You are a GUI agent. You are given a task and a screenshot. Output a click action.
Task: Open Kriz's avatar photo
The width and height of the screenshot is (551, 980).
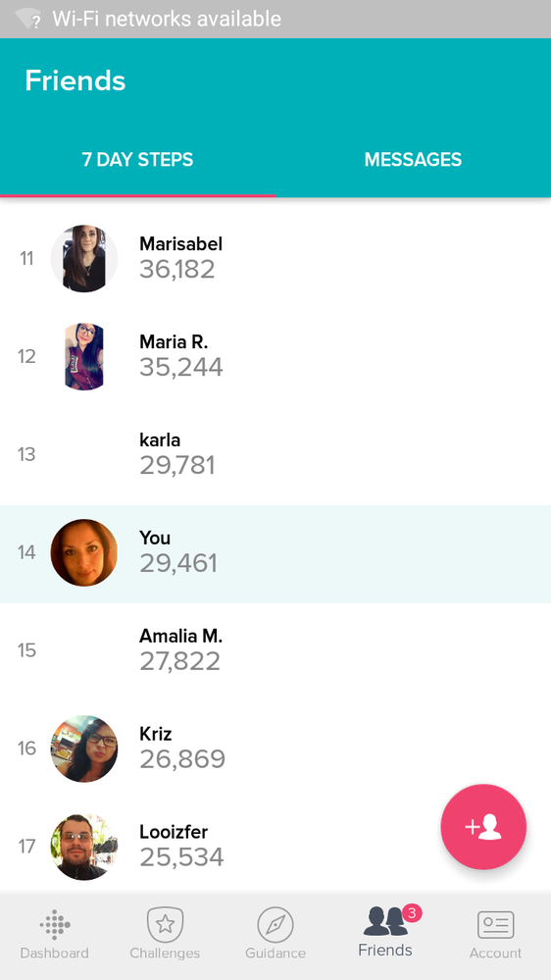(x=83, y=748)
